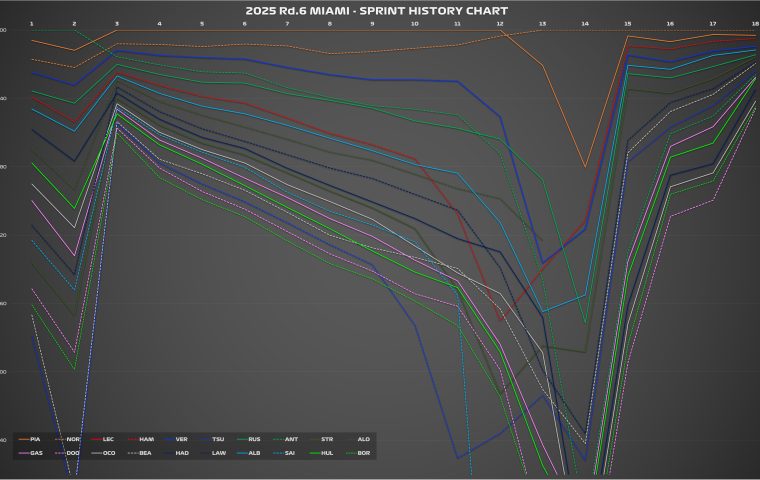The height and width of the screenshot is (480, 760).
Task: Select the LEC legend label
Action: click(x=109, y=439)
